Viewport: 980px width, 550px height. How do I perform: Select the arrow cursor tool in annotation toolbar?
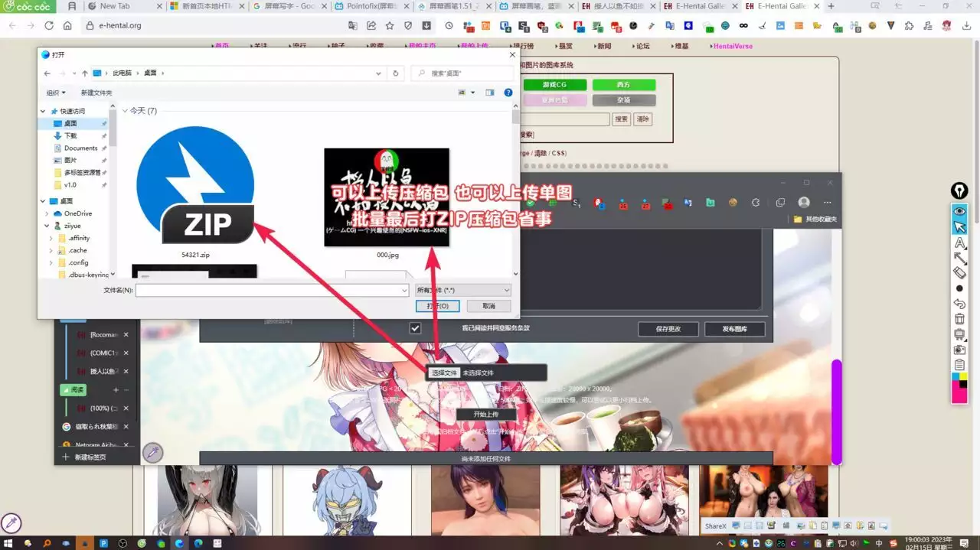coord(959,227)
